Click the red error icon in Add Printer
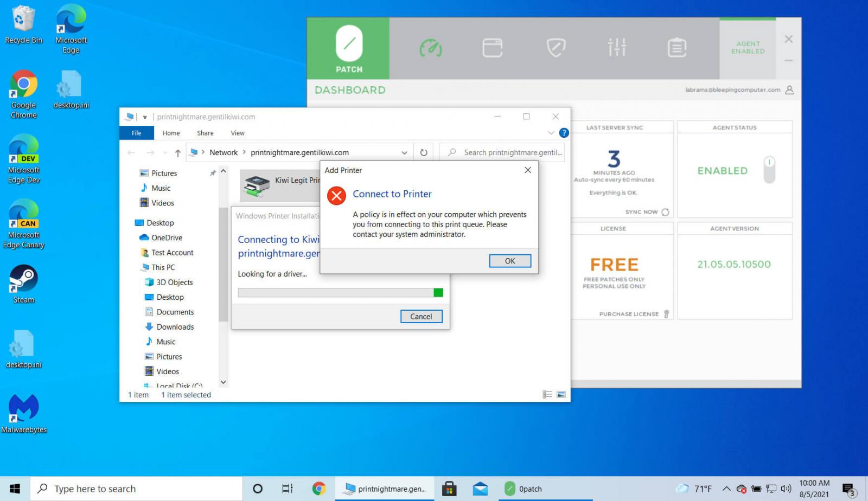The image size is (868, 501). pos(336,195)
